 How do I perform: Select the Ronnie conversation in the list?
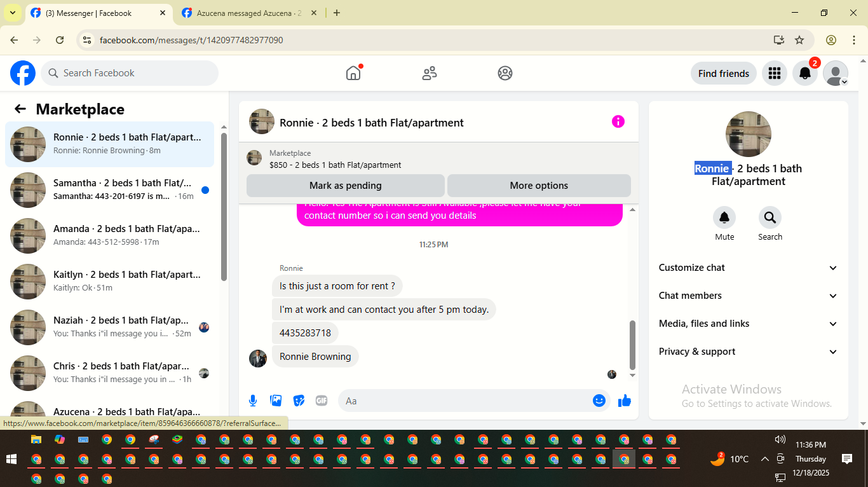point(109,144)
